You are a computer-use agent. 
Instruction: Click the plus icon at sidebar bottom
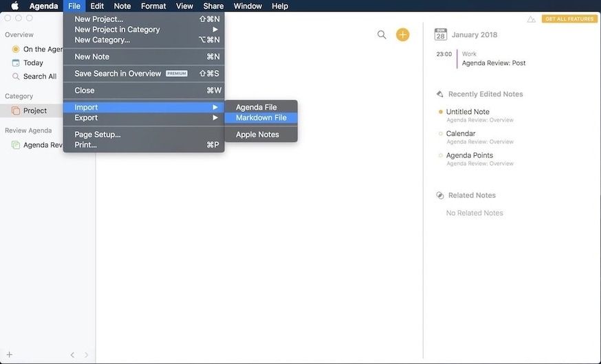pos(9,354)
